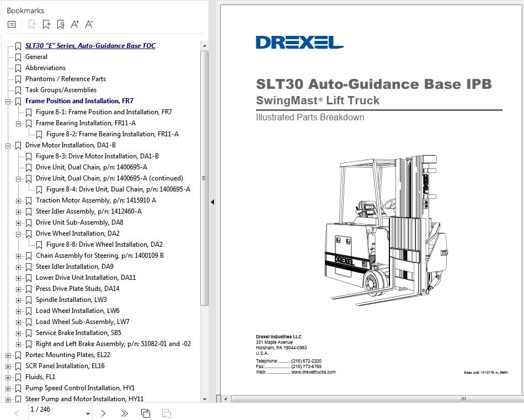Image resolution: width=524 pixels, height=420 pixels.
Task: Expand Steer Idler Assembly node
Action: [18, 212]
